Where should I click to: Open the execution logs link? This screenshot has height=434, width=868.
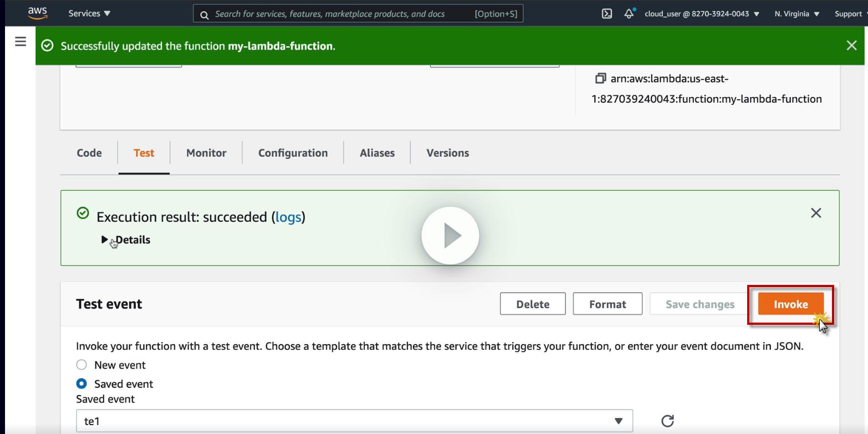tap(288, 217)
